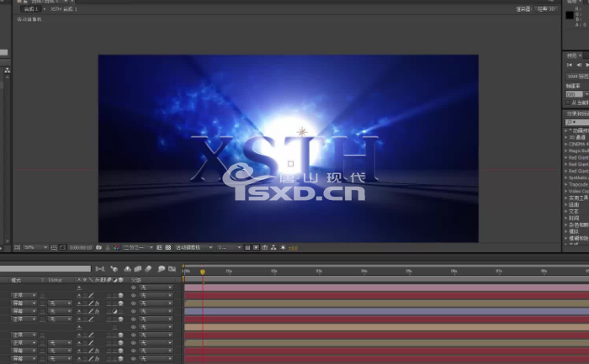Open the view layout dropdown beside camera menu
Screen dimensions: 589x364
point(230,248)
